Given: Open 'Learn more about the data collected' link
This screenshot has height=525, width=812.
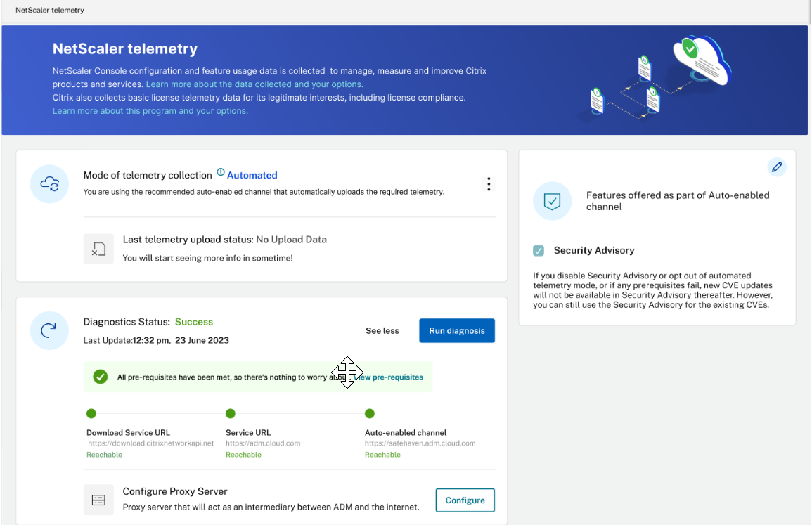Looking at the screenshot, I should [254, 84].
